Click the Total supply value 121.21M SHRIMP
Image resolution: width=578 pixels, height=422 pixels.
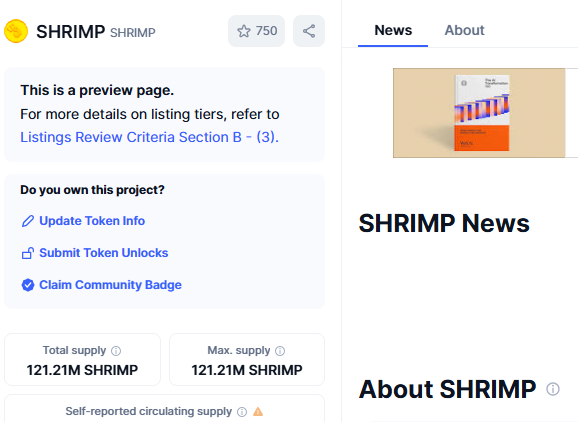(x=82, y=370)
